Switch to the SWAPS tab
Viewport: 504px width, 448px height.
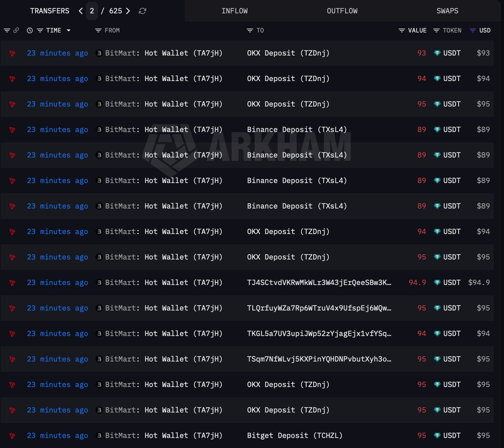tap(447, 11)
